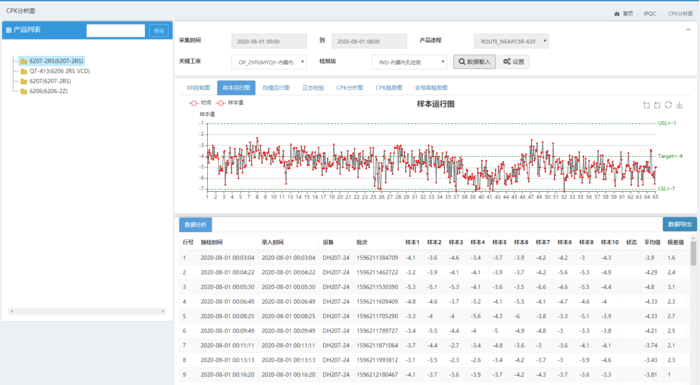Viewport: 700px width, 385px height.
Task: Switch to the XR控制图 tab
Action: 198,88
